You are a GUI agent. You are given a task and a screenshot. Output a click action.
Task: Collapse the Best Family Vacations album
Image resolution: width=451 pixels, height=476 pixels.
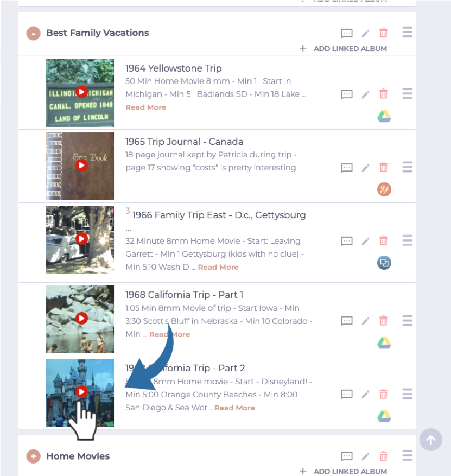[x=34, y=33]
